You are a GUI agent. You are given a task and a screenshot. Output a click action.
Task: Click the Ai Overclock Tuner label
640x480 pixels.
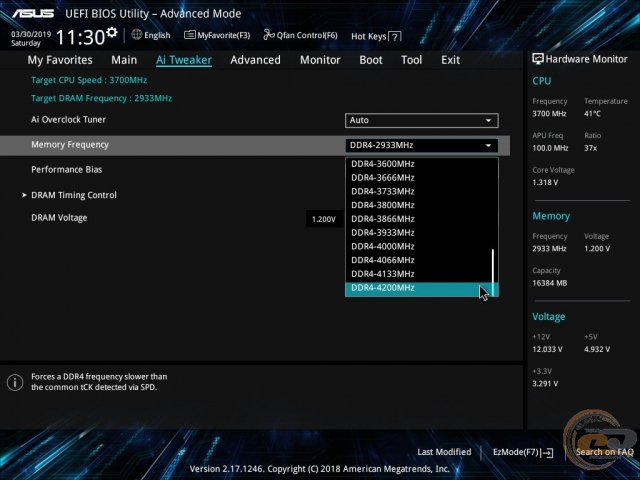click(x=69, y=120)
